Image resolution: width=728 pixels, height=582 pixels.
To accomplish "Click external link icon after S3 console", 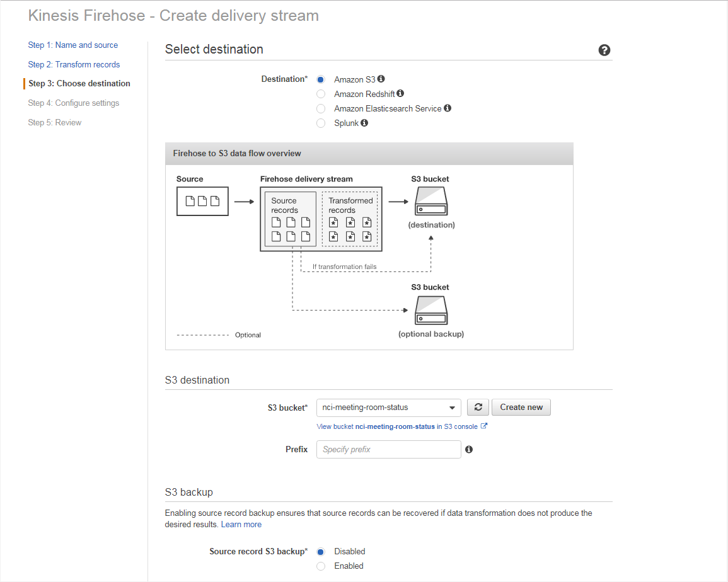I will pos(484,426).
